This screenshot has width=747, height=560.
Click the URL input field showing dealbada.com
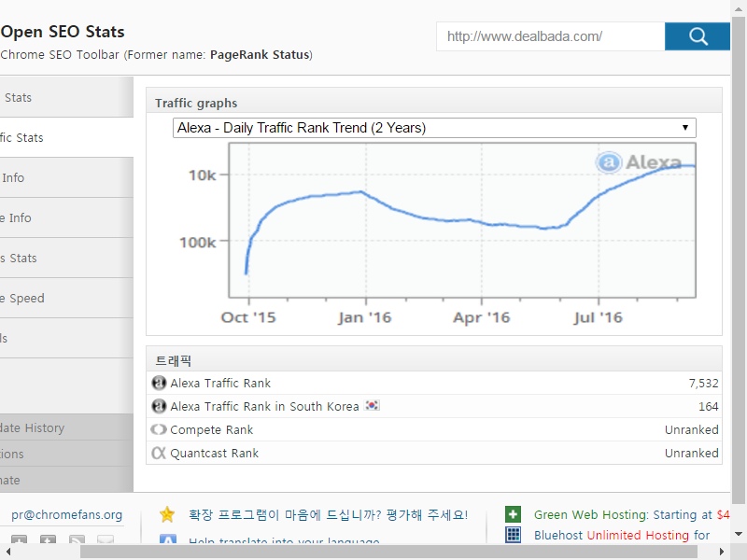click(551, 36)
